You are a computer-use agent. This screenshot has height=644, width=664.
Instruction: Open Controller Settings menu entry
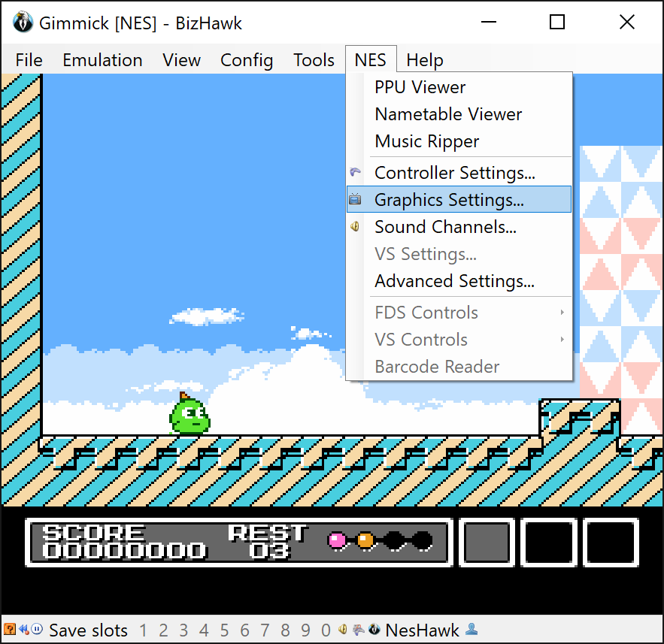tap(459, 172)
